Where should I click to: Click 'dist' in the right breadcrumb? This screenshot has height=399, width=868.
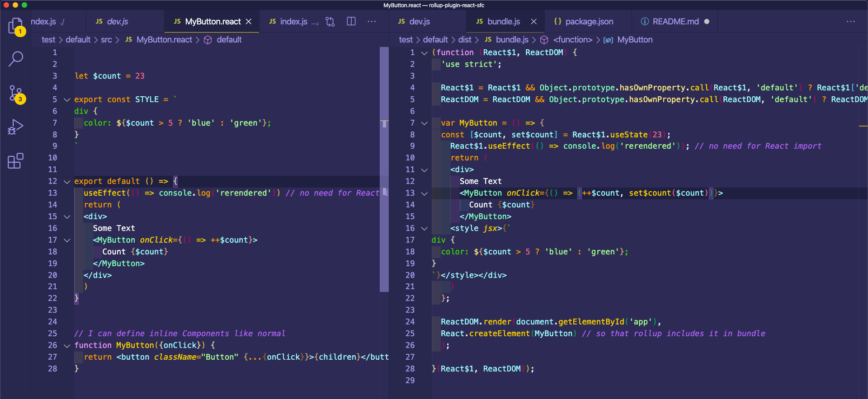(x=465, y=40)
